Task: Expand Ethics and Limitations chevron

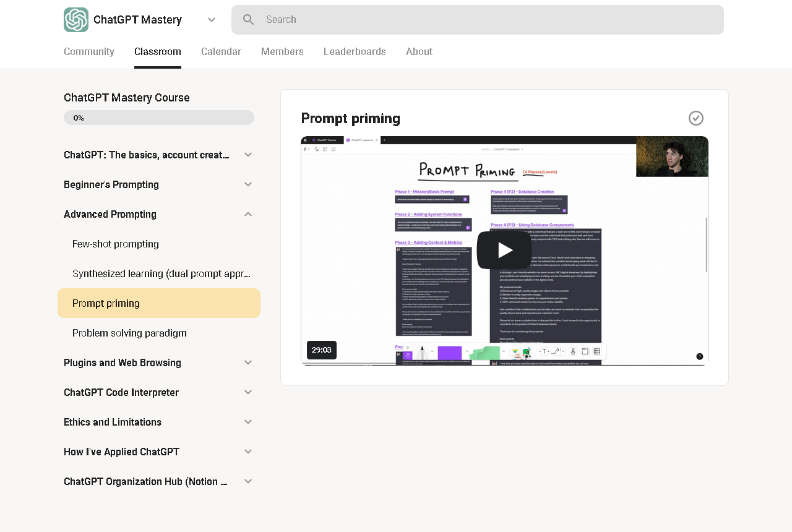Action: pyautogui.click(x=248, y=422)
